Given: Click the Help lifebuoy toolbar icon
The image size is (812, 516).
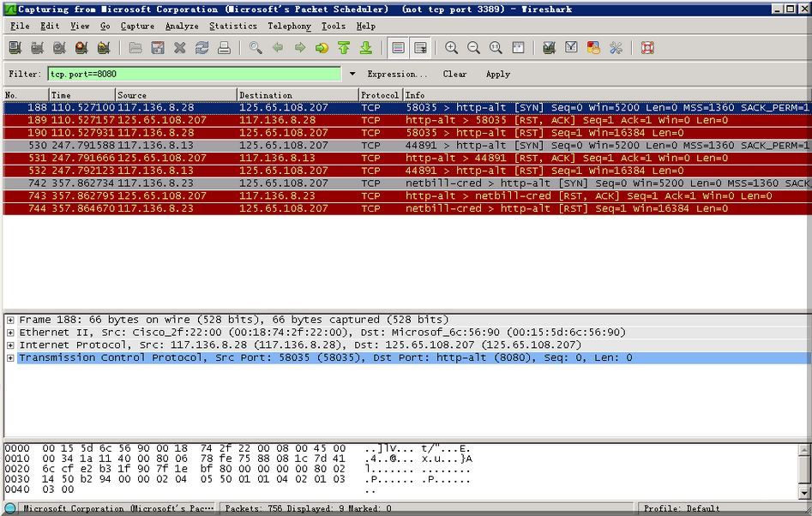Looking at the screenshot, I should 647,48.
